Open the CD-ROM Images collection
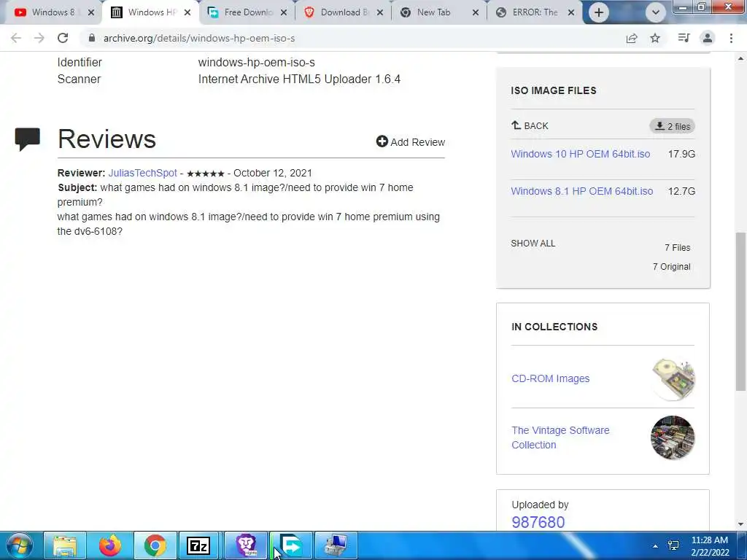The height and width of the screenshot is (560, 747). coord(550,378)
